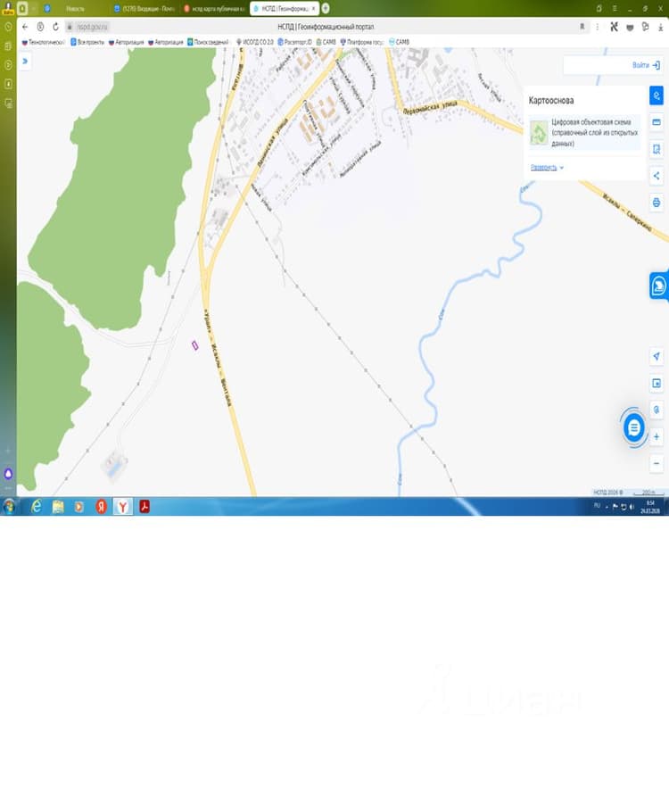Open the measure ruler tool on the map sidebar
The height and width of the screenshot is (812, 669).
click(656, 122)
